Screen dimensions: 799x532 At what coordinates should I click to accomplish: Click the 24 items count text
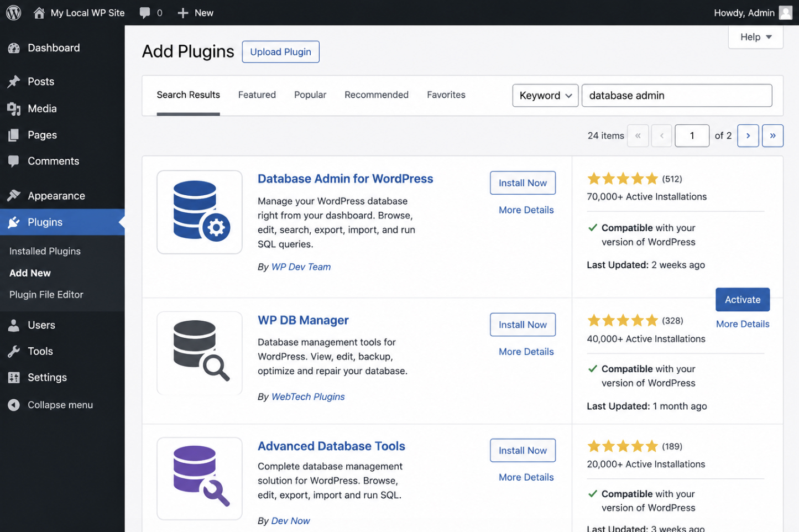pyautogui.click(x=605, y=135)
